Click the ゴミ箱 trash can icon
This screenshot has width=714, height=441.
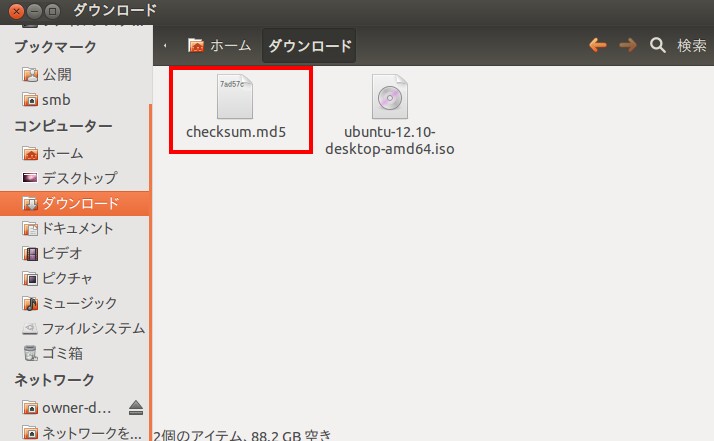click(30, 353)
